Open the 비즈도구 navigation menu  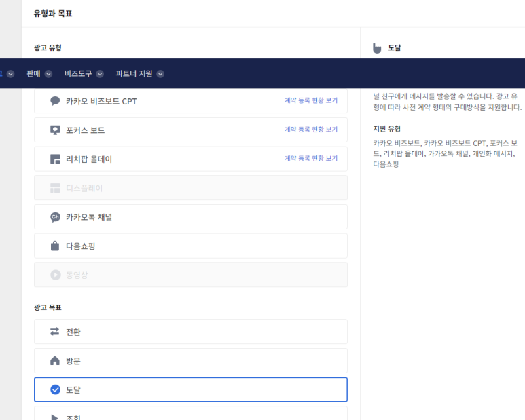point(78,73)
